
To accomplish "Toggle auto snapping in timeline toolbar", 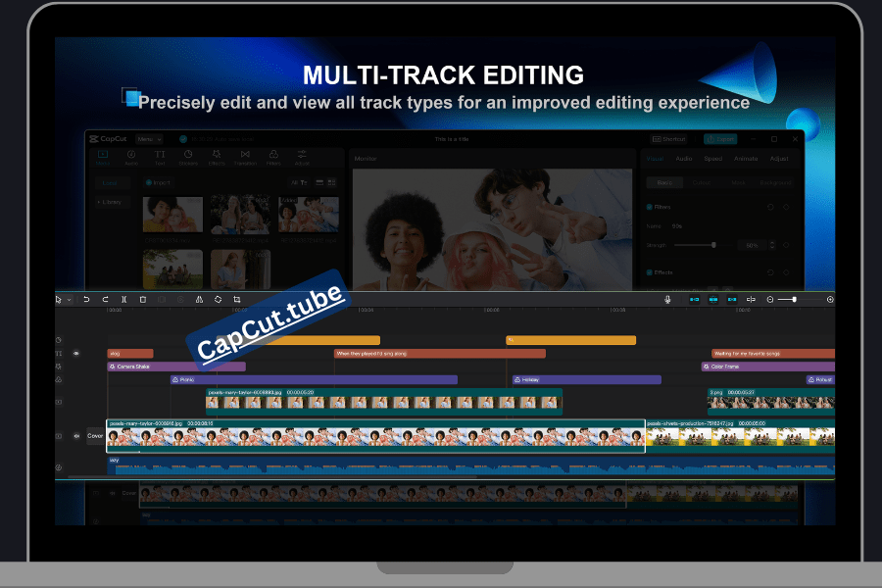I will pos(713,300).
